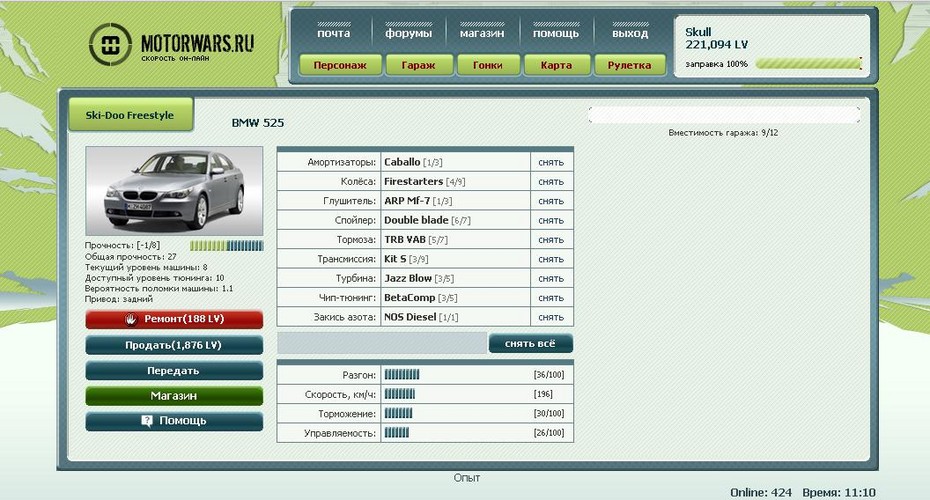Click the Управляемость handling bar
This screenshot has width=930, height=500.
tap(397, 432)
